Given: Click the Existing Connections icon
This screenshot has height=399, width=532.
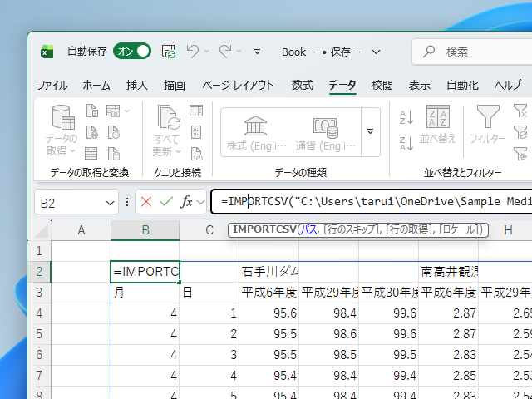Looking at the screenshot, I should tap(114, 153).
